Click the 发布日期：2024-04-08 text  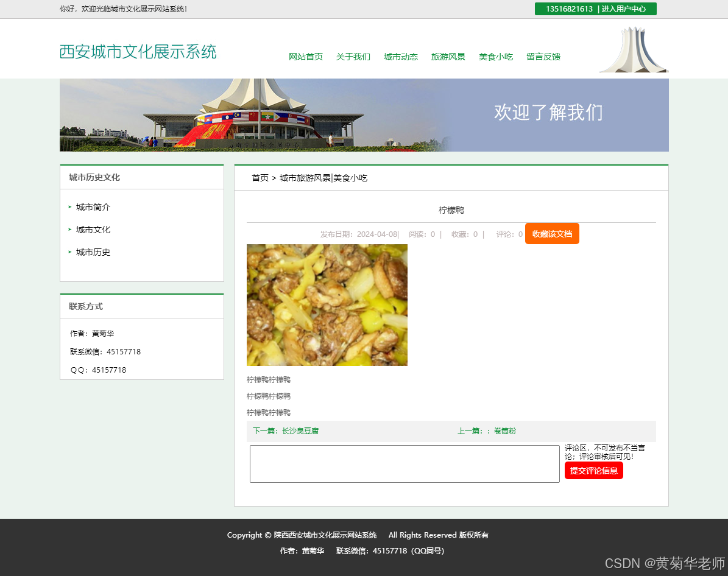359,234
